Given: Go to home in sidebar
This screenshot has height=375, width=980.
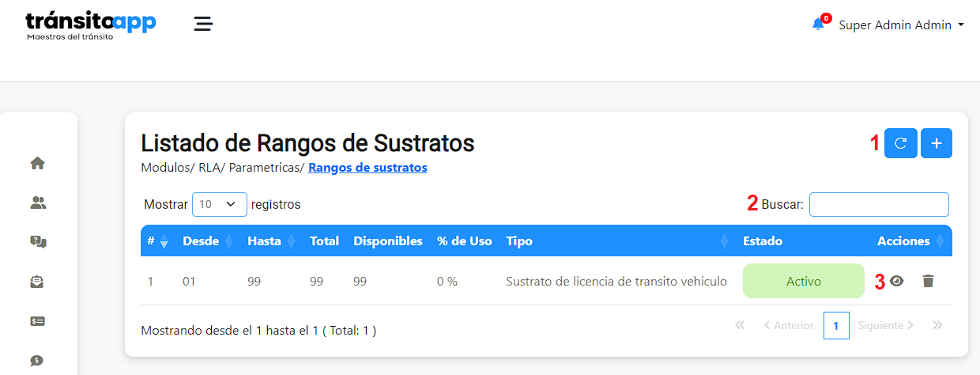Looking at the screenshot, I should pyautogui.click(x=37, y=164).
